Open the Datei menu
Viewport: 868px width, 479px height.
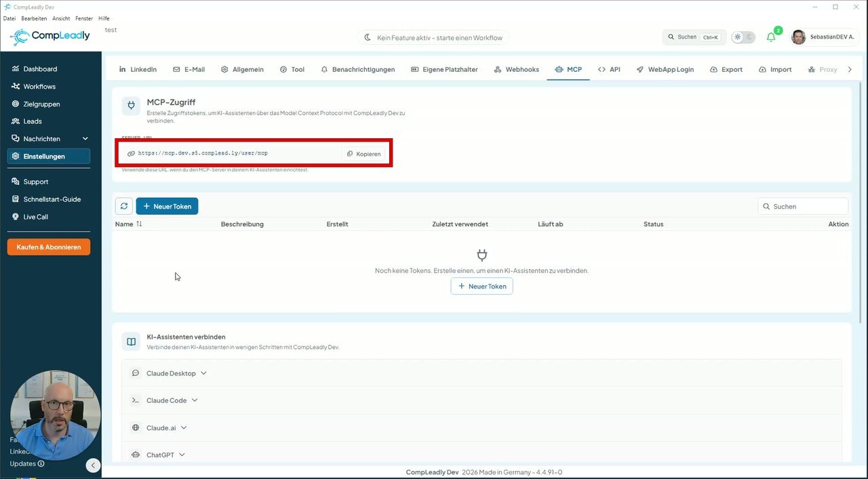click(x=9, y=18)
